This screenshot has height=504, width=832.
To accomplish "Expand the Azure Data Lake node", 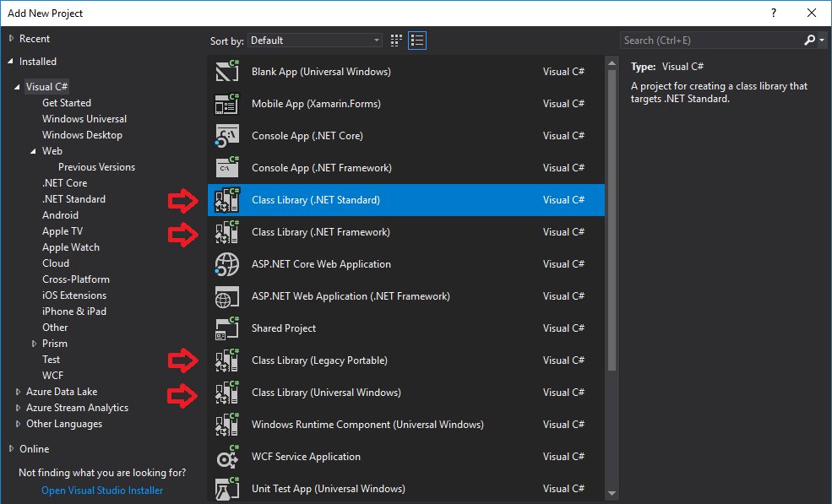I will [18, 392].
